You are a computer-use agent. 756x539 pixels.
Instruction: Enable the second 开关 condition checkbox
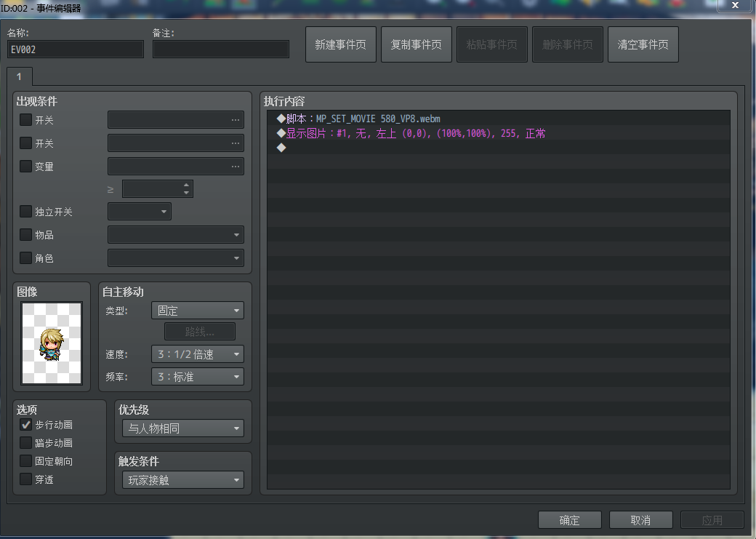pos(25,143)
